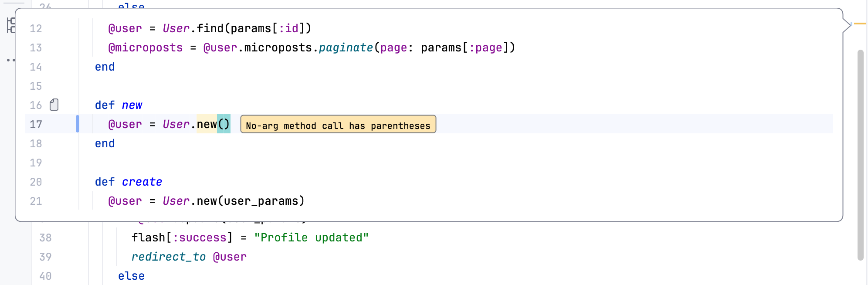Click the 'No-arg method call has parentheses' hint
The width and height of the screenshot is (868, 285).
(x=338, y=126)
